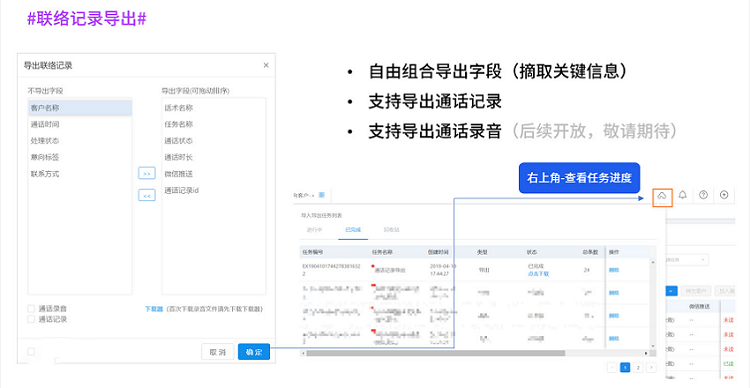750x388 pixels.
Task: Tick the unlabeled checkbox in dialog footer
Action: tap(31, 352)
